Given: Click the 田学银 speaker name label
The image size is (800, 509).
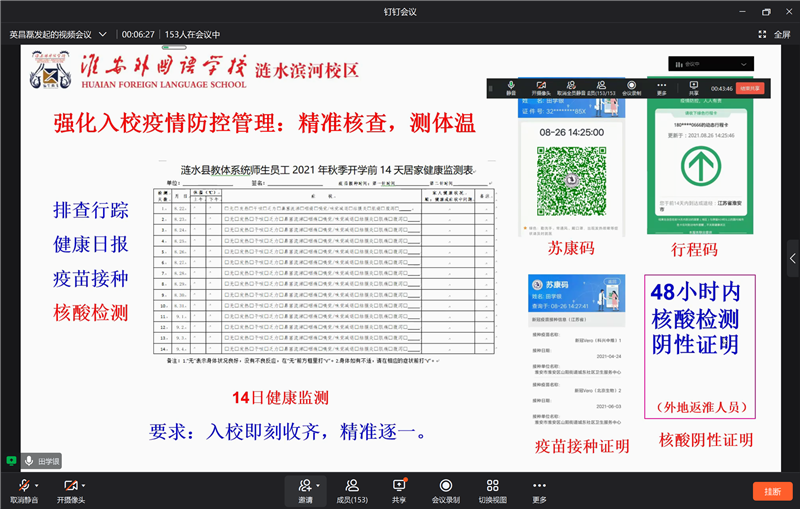Looking at the screenshot, I should 49,461.
